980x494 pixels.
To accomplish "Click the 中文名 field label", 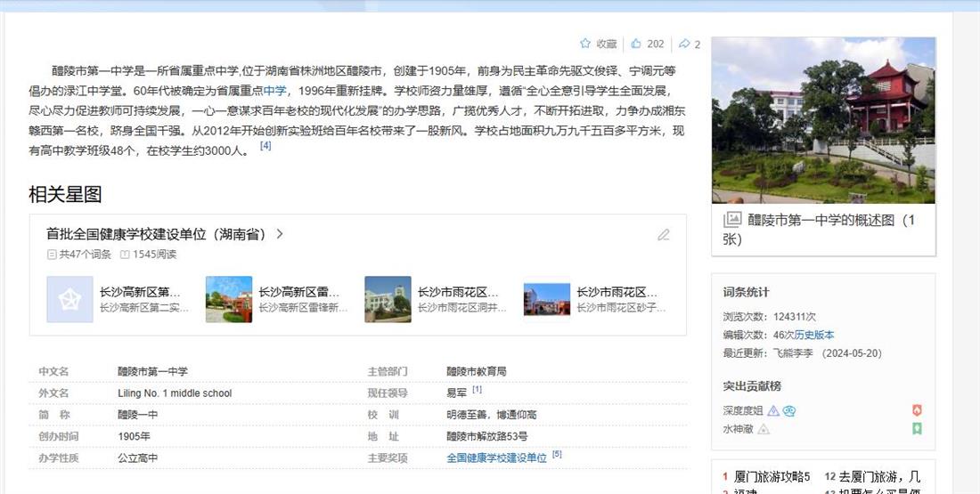I will (53, 371).
